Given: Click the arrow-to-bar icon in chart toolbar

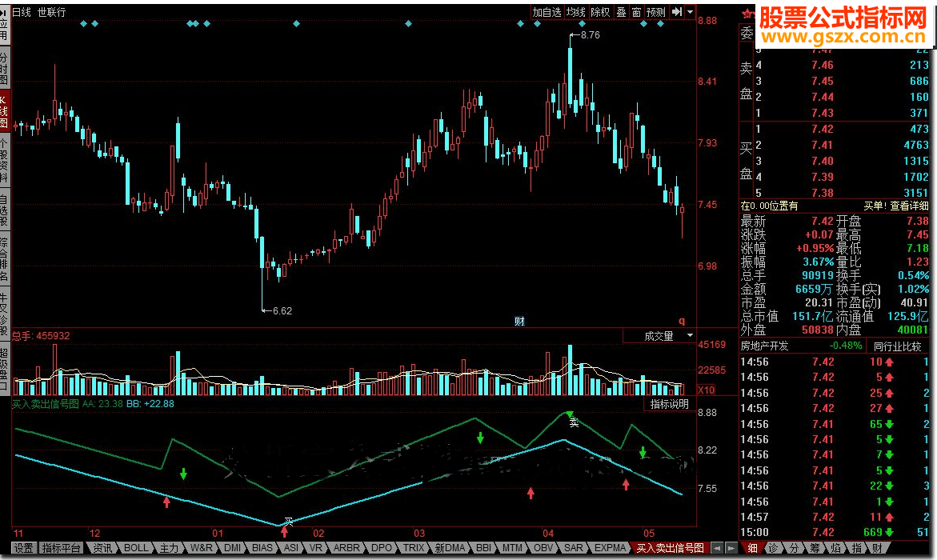Looking at the screenshot, I should click(x=677, y=12).
